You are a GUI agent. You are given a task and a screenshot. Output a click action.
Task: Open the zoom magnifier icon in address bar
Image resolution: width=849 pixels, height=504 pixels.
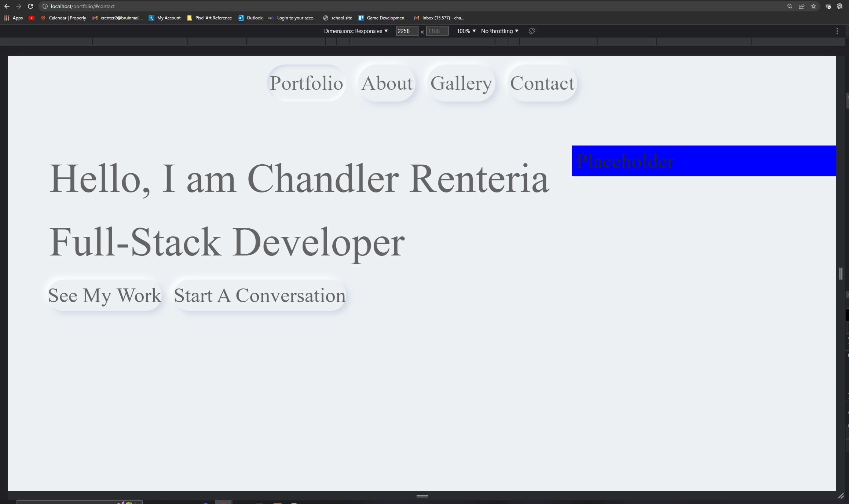790,6
